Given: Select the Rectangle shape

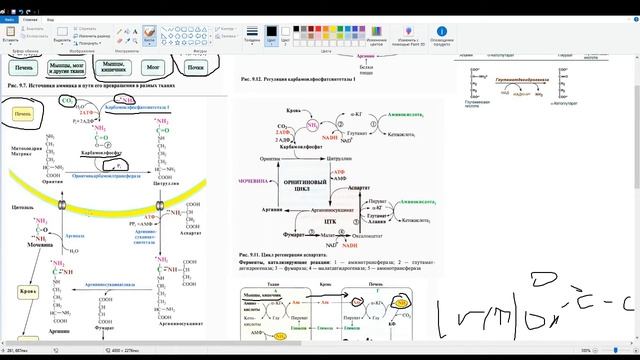Looking at the screenshot, I should [184, 29].
